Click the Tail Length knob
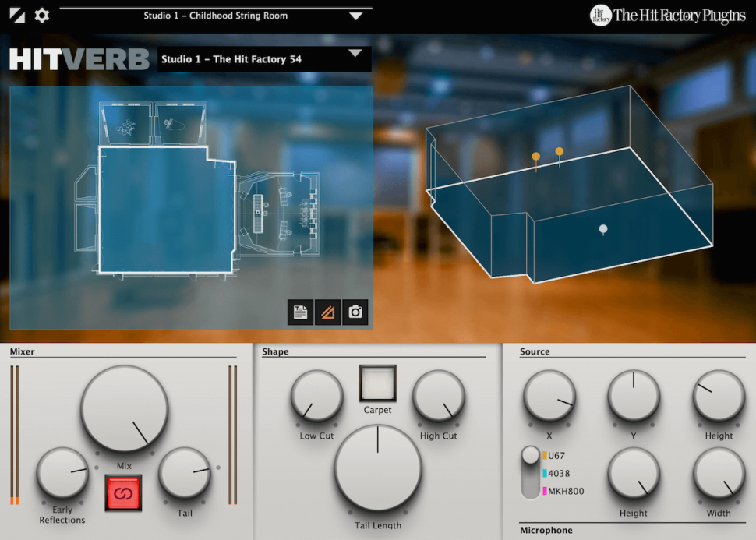This screenshot has width=756, height=540. 378,468
